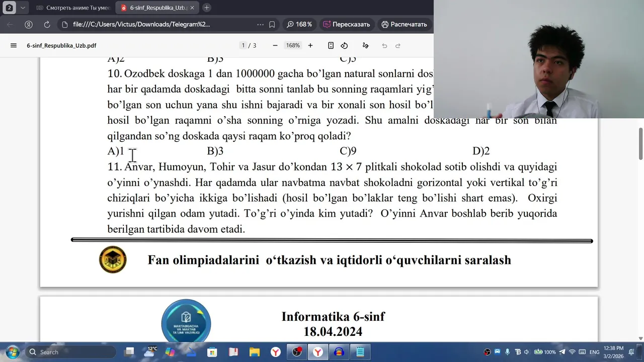Click the redo arrow in PDF toolbar
Viewport: 644px width, 362px height.
click(x=398, y=45)
